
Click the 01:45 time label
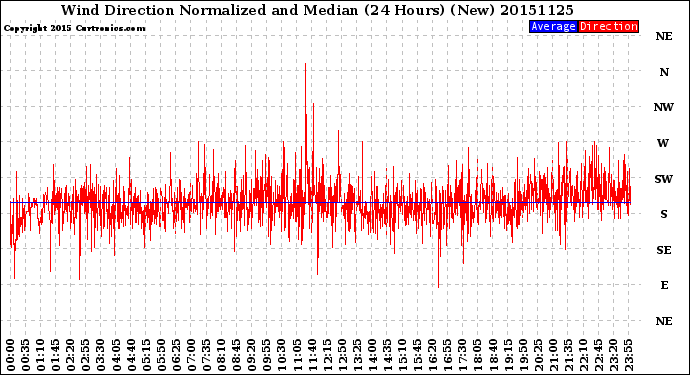[x=55, y=355]
